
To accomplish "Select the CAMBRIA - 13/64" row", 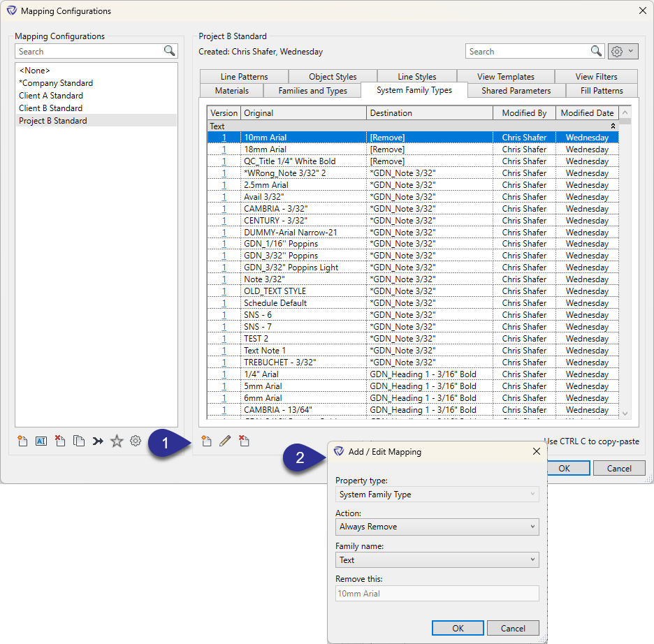I will coord(413,410).
